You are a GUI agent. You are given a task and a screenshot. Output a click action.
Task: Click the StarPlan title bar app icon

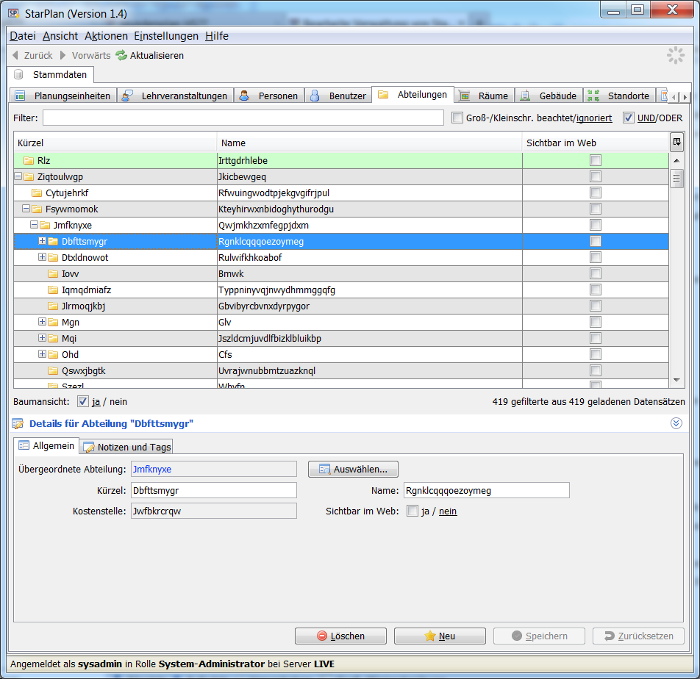[13, 13]
